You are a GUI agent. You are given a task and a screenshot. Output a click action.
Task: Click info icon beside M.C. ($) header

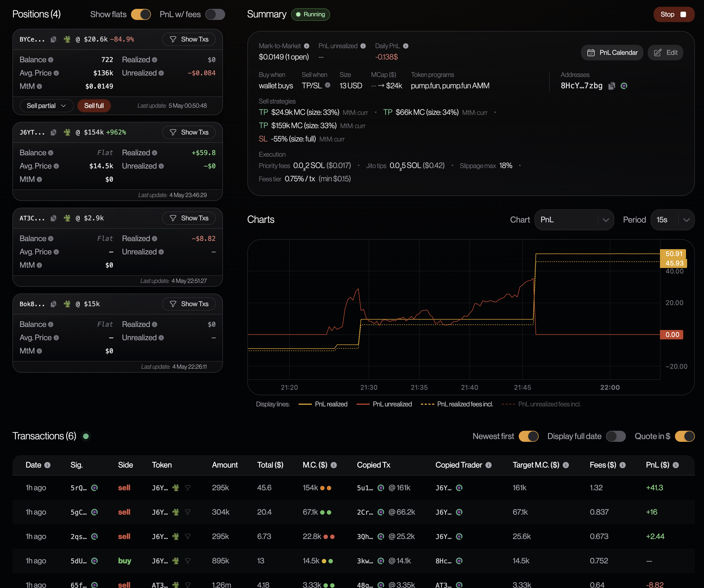333,465
